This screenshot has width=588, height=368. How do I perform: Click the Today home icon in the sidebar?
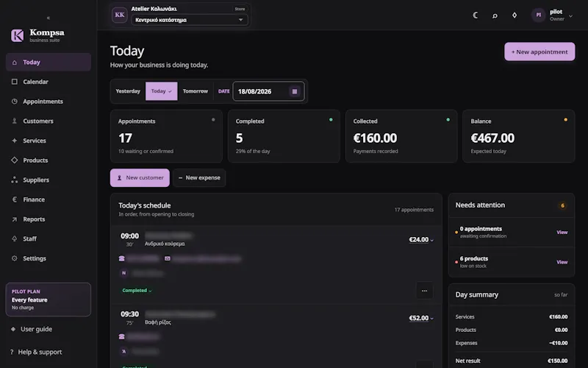click(14, 63)
